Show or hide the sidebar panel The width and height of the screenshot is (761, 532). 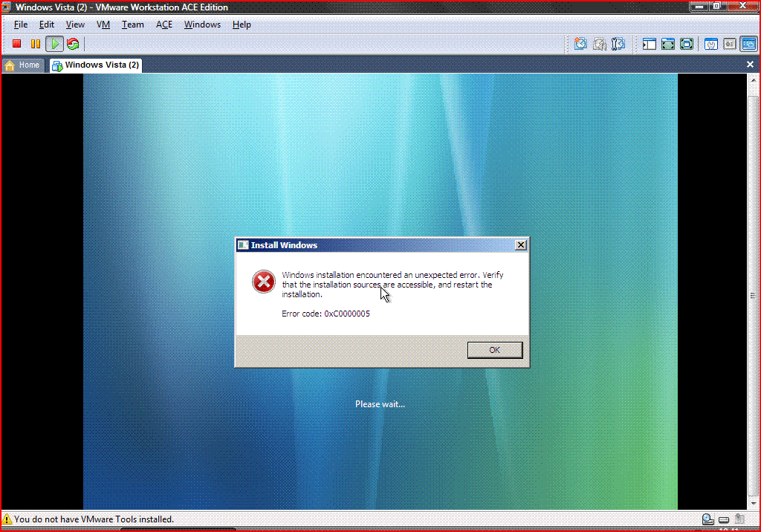649,44
